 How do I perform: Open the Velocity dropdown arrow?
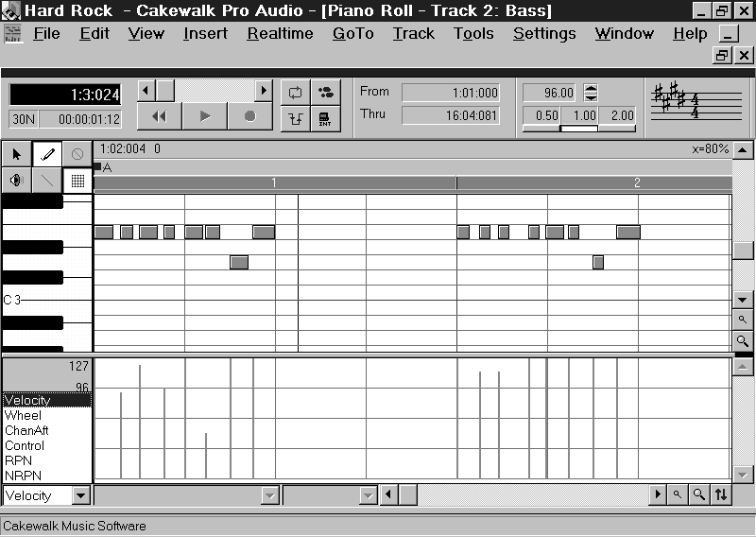click(81, 495)
